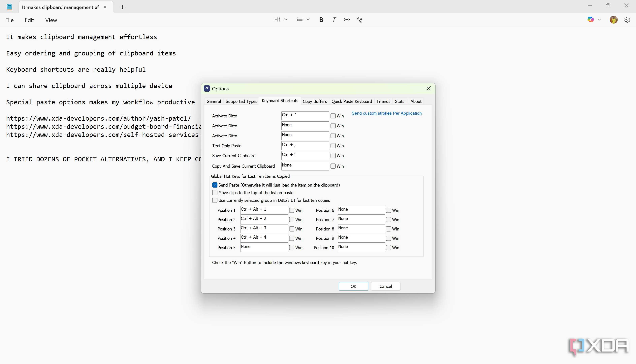Open the Copy Buffers tab

pos(315,102)
